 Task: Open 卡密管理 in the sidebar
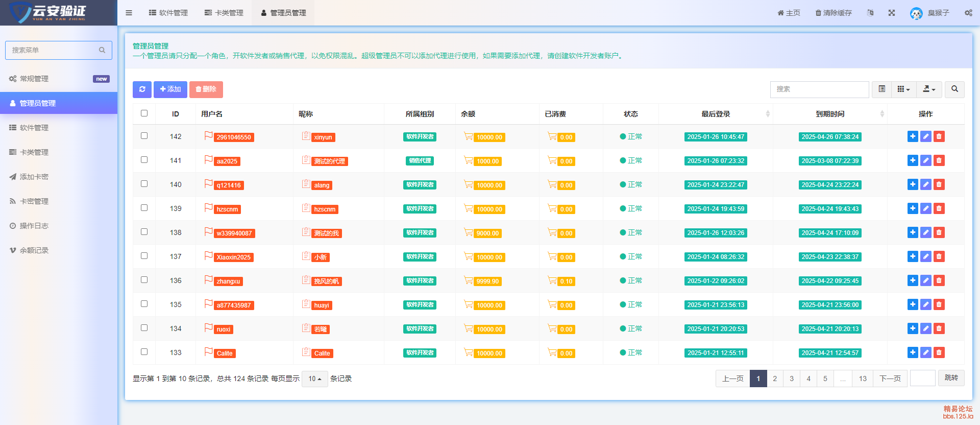pyautogui.click(x=34, y=201)
